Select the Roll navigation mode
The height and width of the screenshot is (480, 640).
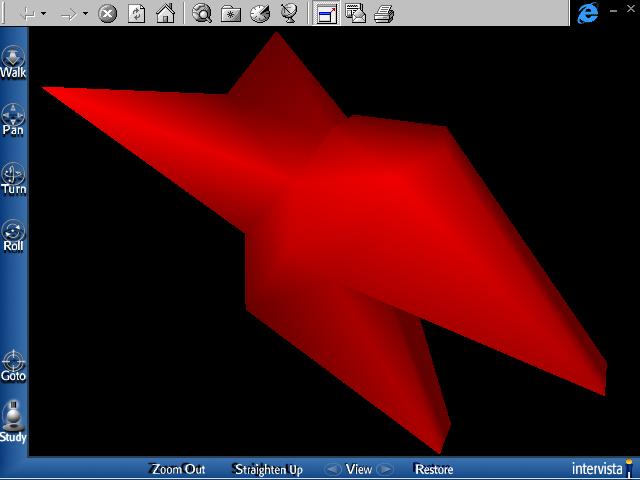point(13,236)
